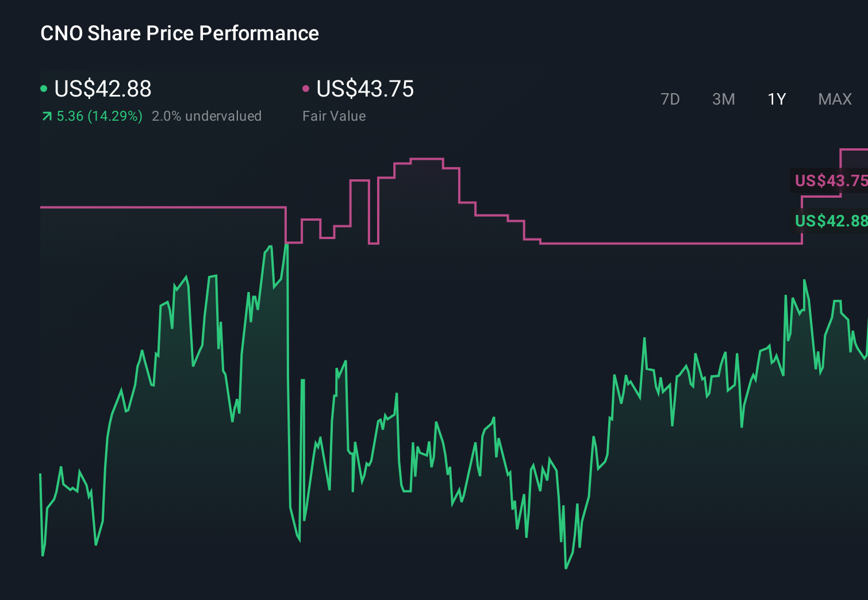Select the US$43.75 price badge on chart
Viewport: 868px width, 600px height.
point(829,181)
